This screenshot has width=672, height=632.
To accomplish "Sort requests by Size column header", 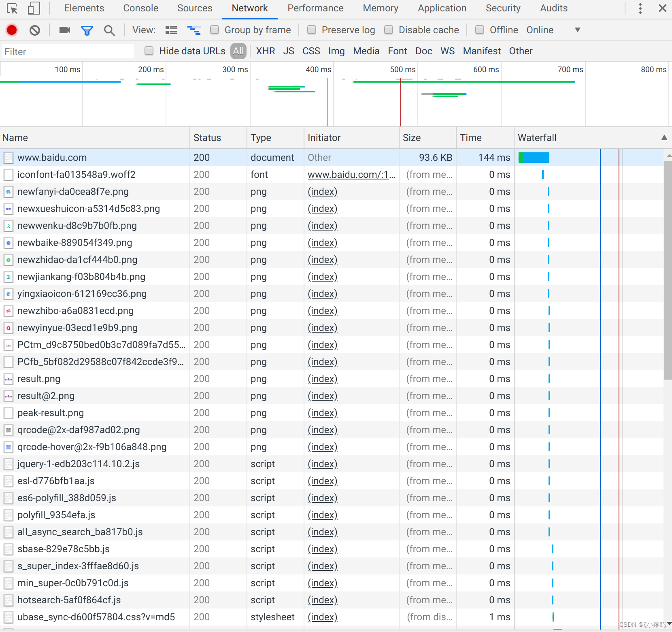I will click(427, 138).
